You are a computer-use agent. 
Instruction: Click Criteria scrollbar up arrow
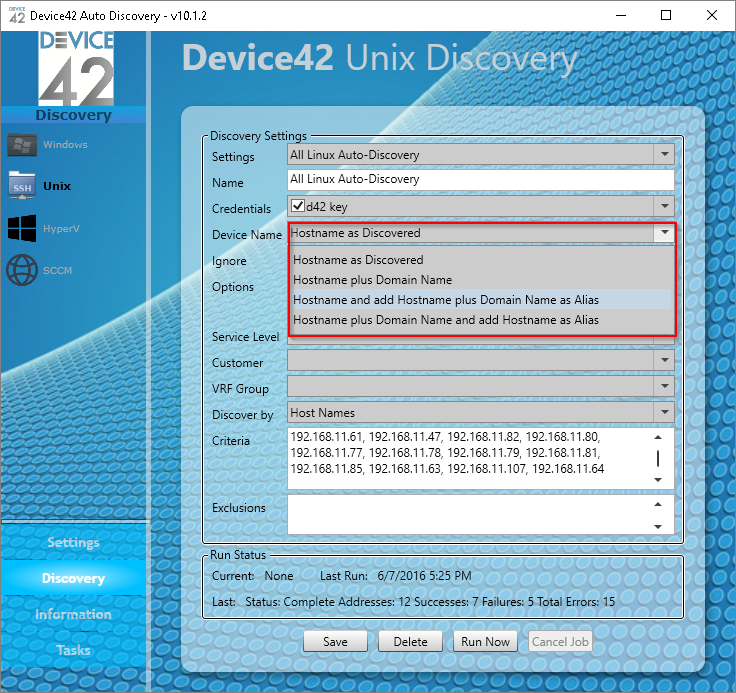tap(658, 437)
